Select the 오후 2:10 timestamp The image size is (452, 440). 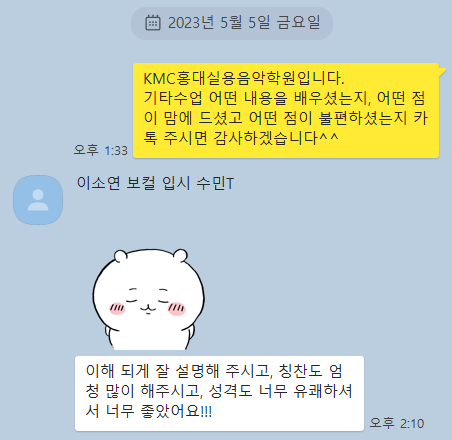[x=397, y=423]
